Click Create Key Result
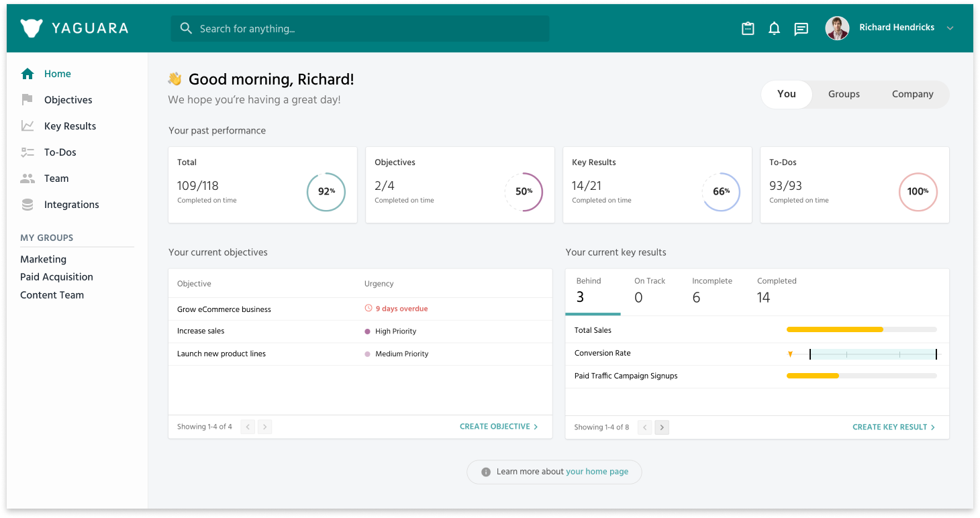Viewport: 980px width, 518px height. [893, 427]
